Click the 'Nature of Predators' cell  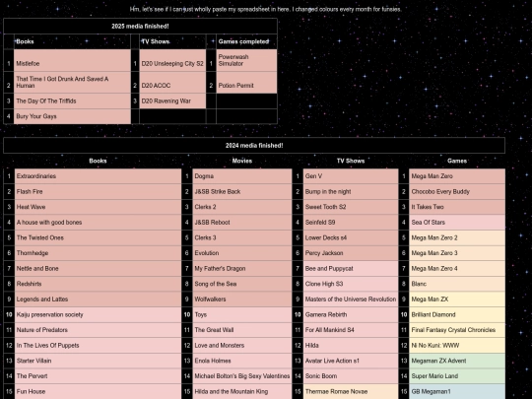click(98, 330)
